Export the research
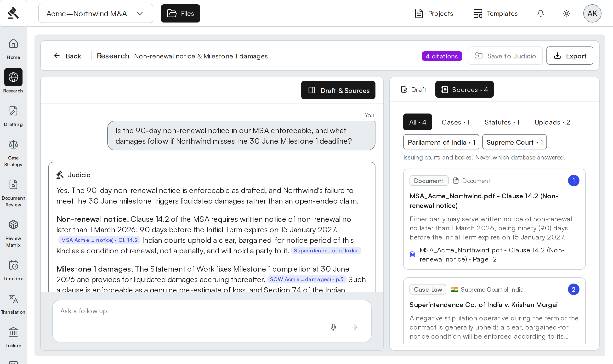 click(x=570, y=56)
